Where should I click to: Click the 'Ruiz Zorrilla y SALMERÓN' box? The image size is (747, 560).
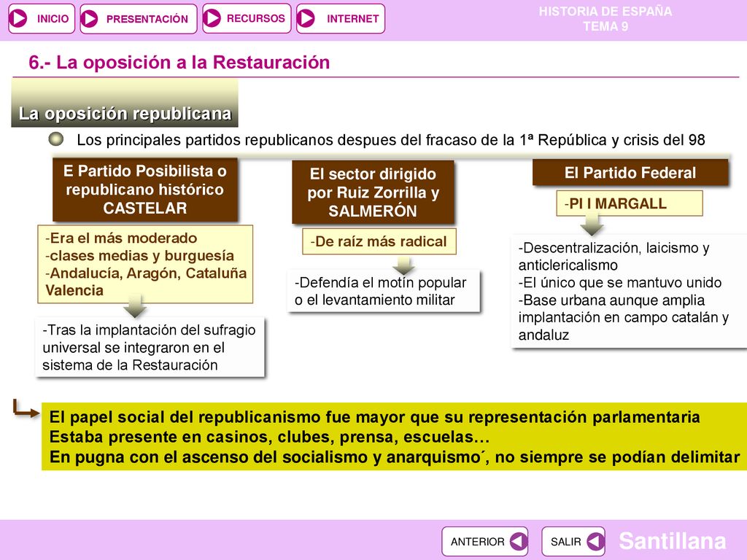[x=373, y=192]
